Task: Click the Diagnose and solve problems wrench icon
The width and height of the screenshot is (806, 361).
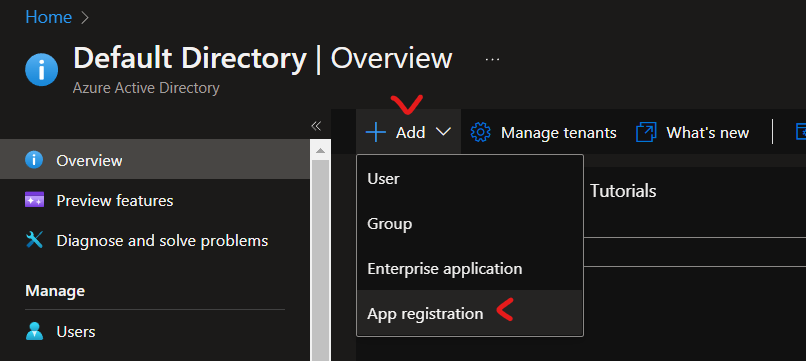Action: [x=34, y=240]
